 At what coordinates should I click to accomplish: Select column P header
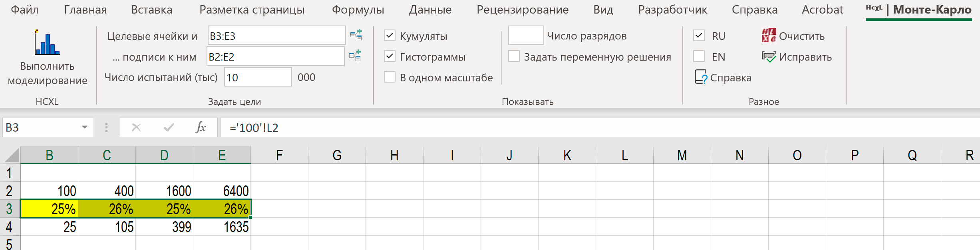tap(855, 155)
